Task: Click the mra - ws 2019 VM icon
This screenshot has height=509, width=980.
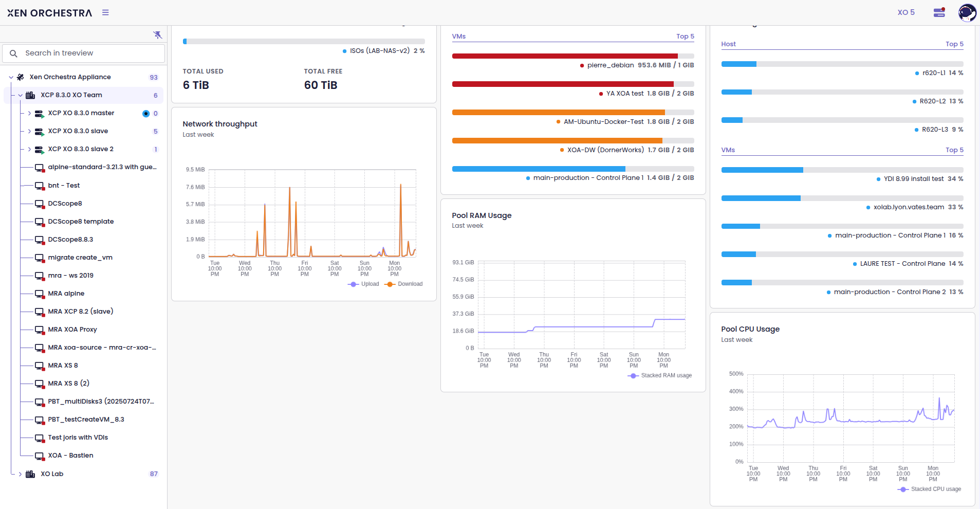Action: (40, 276)
